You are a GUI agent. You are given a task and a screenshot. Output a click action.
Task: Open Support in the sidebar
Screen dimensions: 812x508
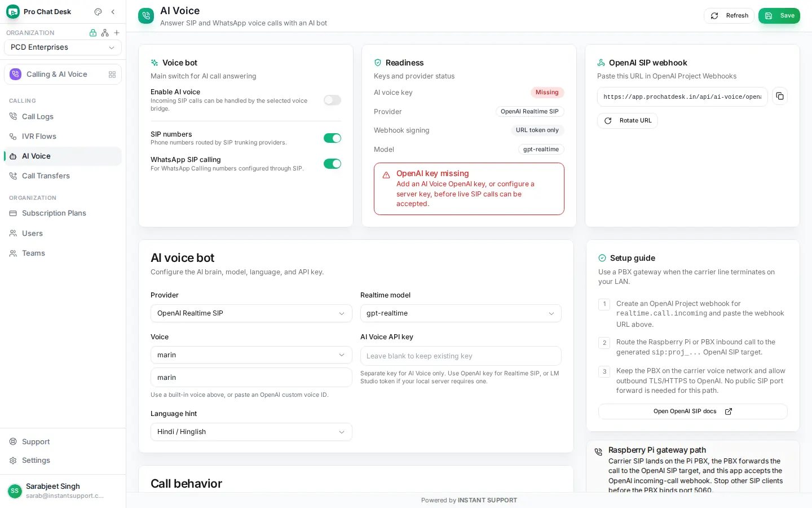coord(63,442)
